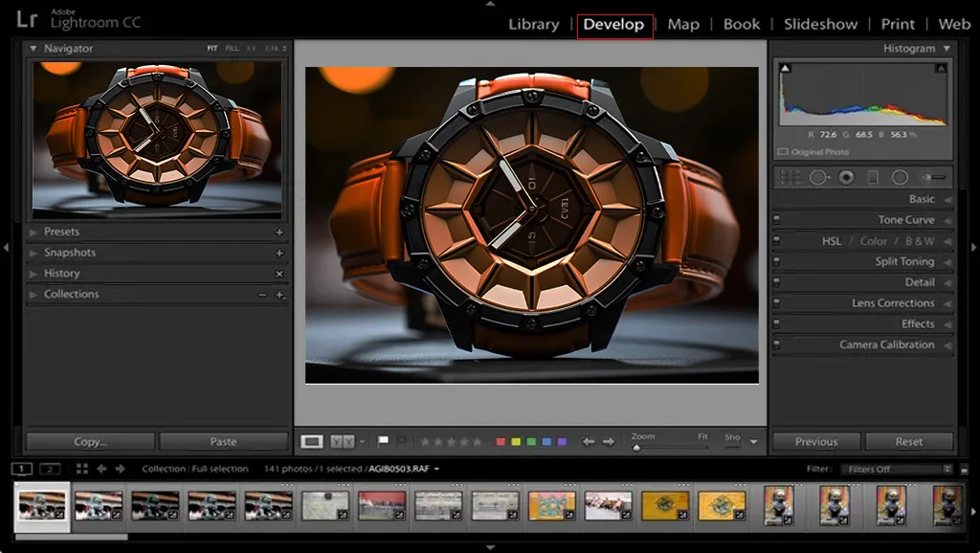
Task: Switch to Loupe view in toolbar
Action: click(x=311, y=442)
